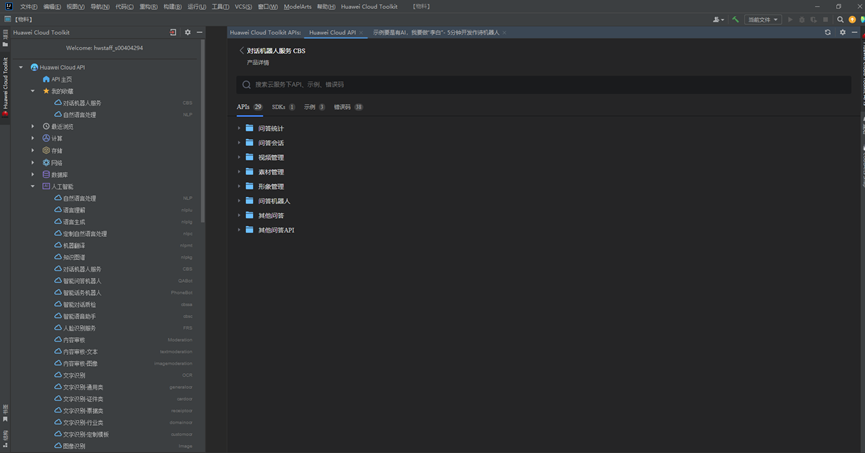Expand the 问答会话 API folder
The width and height of the screenshot is (865, 453).
coord(239,143)
